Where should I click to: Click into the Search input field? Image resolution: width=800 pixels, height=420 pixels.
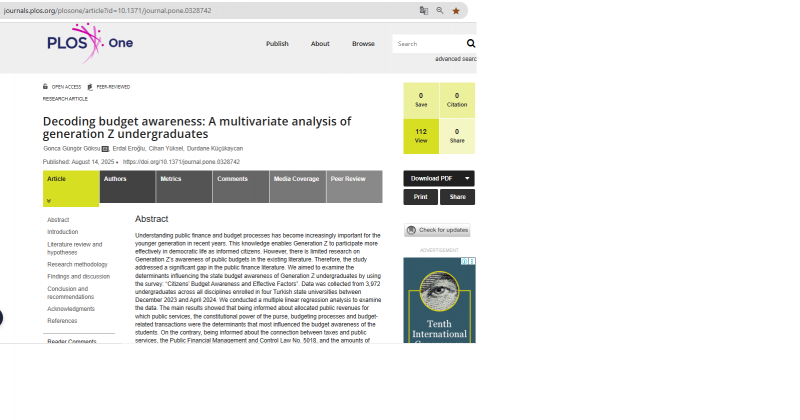(427, 44)
